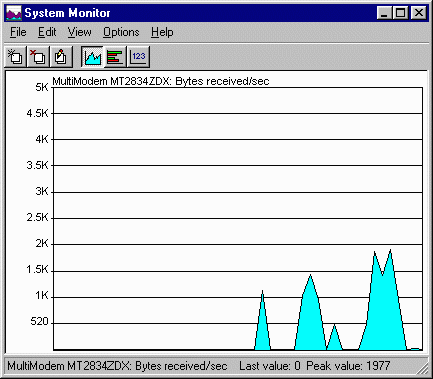Click the window resize grip corner
The height and width of the screenshot is (379, 433).
(x=423, y=369)
